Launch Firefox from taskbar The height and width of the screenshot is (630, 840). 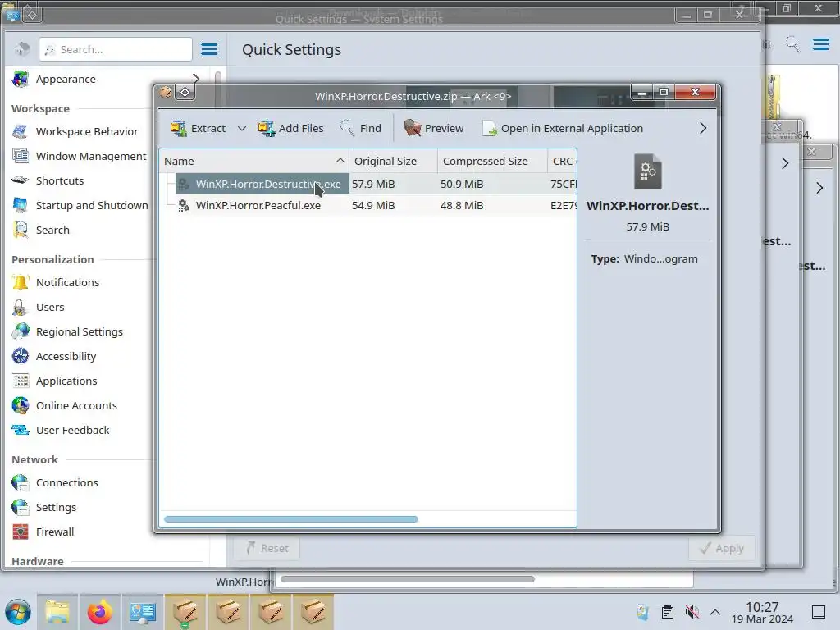(x=100, y=612)
